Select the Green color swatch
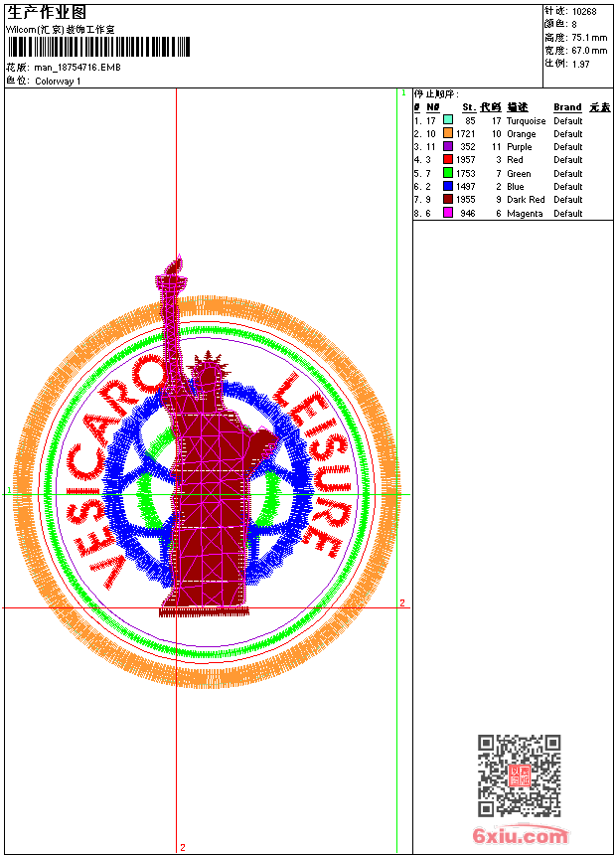 [x=447, y=173]
